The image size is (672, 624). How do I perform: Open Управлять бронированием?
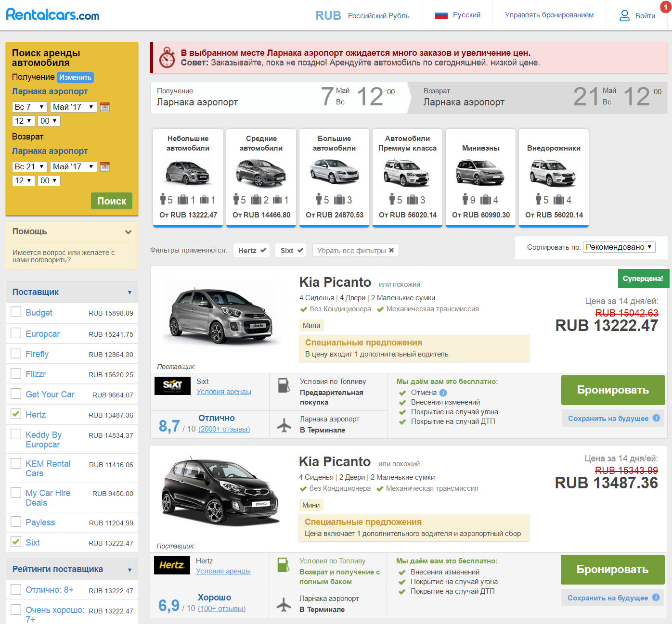(549, 15)
